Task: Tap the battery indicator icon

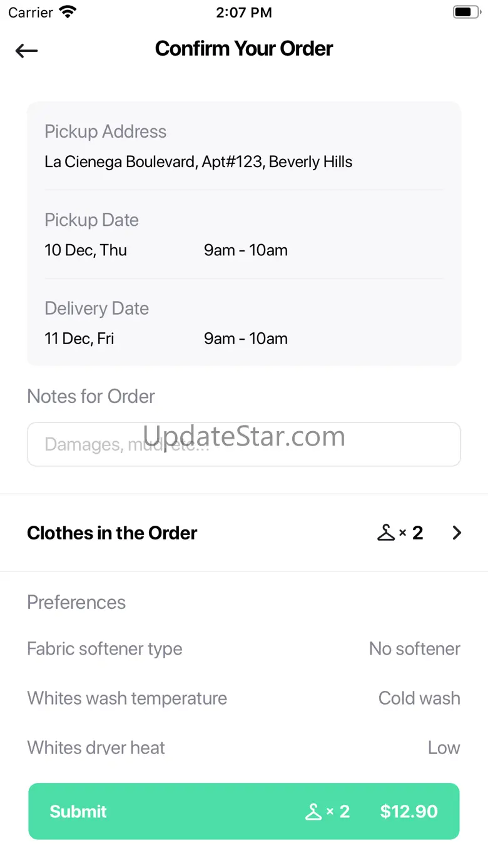Action: point(466,12)
